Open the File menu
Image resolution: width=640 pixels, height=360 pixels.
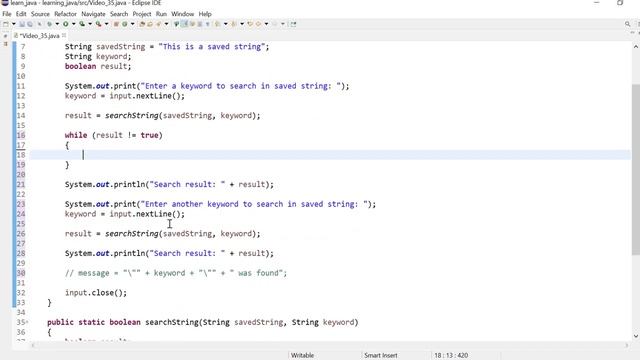(7, 14)
